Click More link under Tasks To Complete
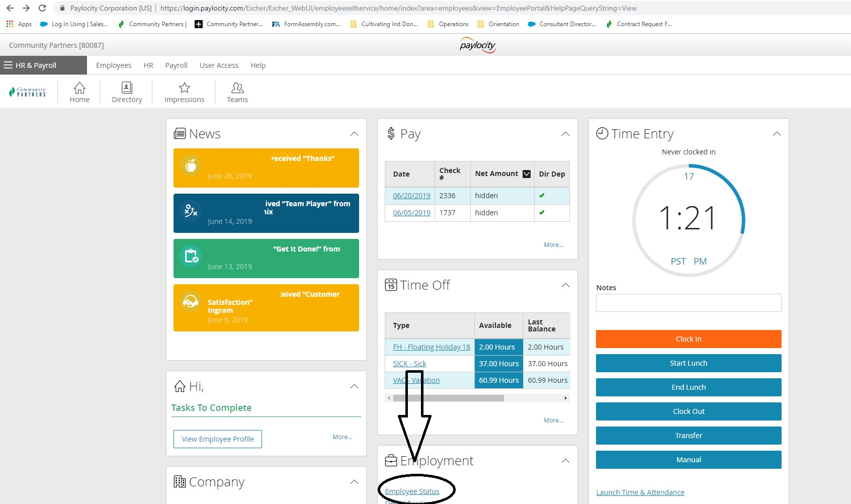The height and width of the screenshot is (504, 851). (x=342, y=437)
